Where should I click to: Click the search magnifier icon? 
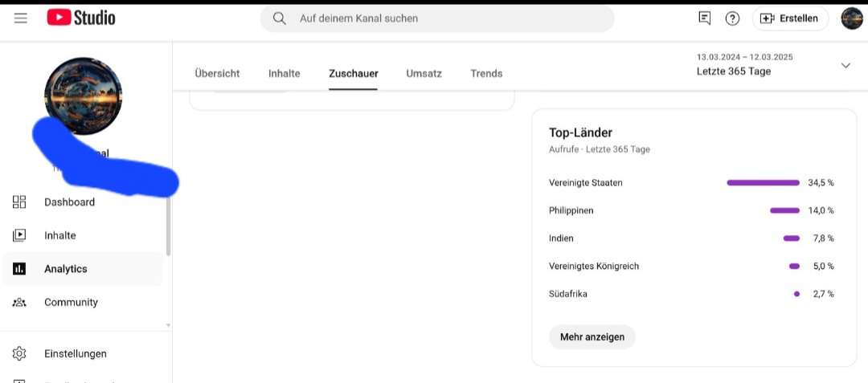[280, 18]
